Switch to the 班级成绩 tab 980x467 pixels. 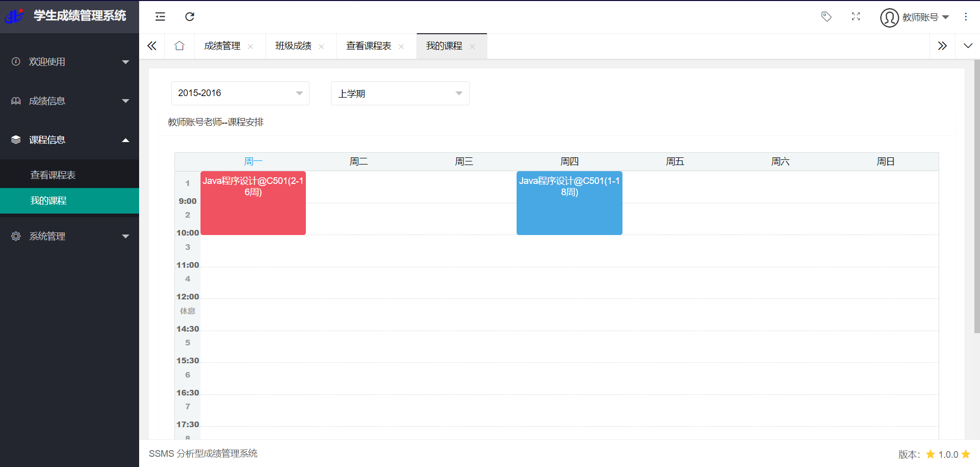pos(293,46)
